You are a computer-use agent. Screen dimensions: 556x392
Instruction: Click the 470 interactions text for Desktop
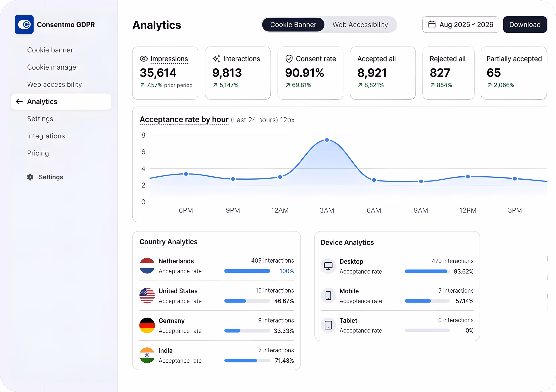[452, 261]
